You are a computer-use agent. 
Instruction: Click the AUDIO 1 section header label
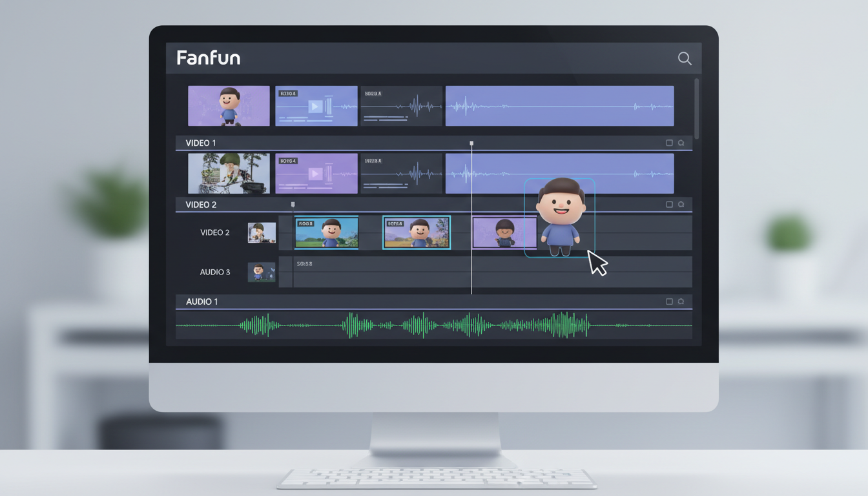coord(201,302)
